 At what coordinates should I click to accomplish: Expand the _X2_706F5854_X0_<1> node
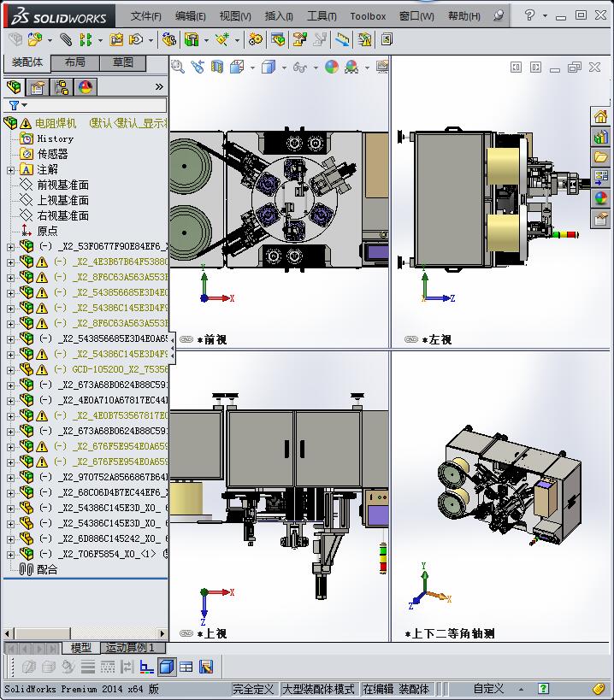coord(11,555)
